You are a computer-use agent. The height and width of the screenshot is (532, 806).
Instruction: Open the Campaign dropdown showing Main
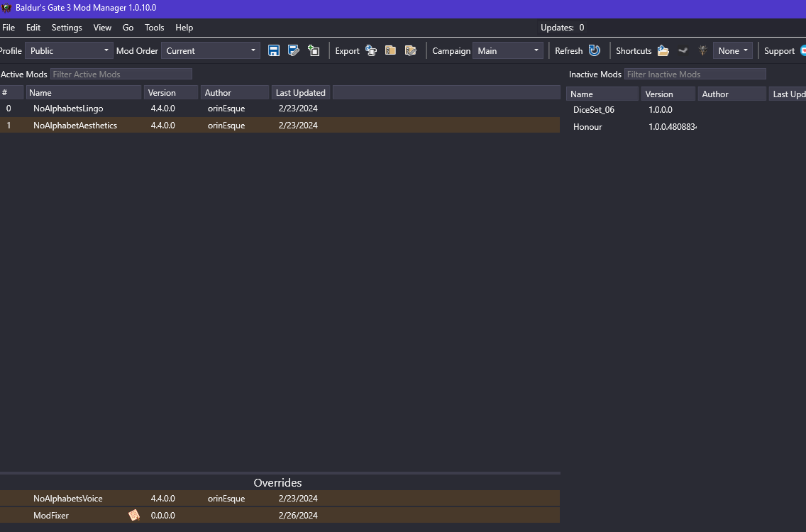(507, 50)
